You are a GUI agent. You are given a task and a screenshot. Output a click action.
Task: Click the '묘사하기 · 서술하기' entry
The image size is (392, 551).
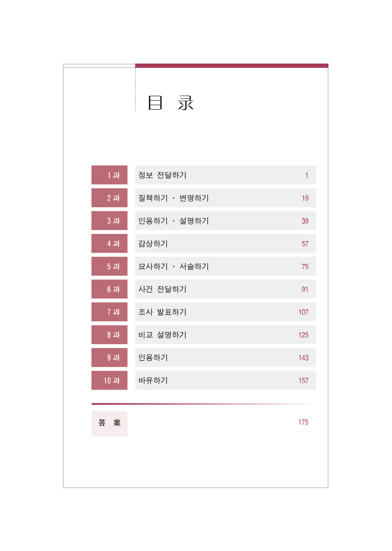173,266
